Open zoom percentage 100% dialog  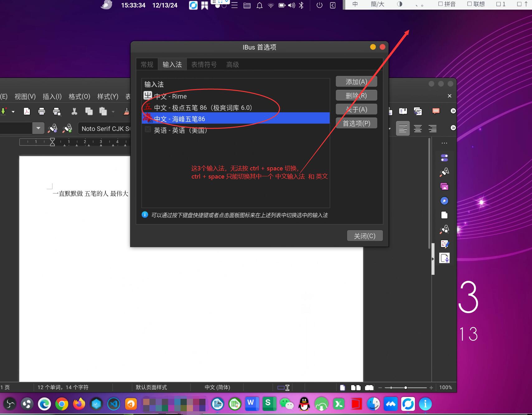click(445, 387)
